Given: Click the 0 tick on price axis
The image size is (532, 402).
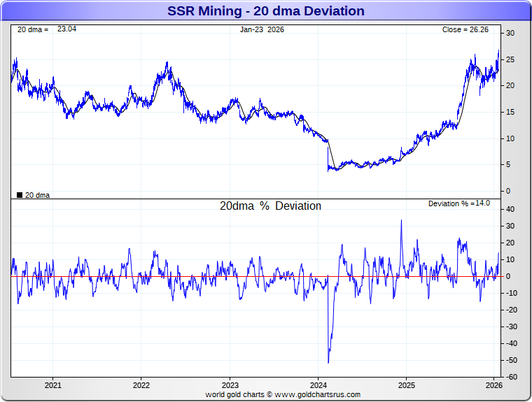Looking at the screenshot, I should point(508,191).
